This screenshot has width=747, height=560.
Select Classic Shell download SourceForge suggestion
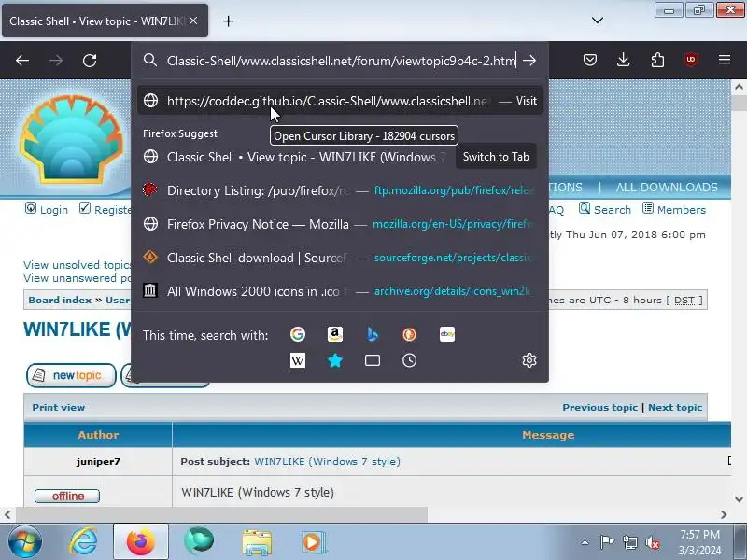pos(340,258)
